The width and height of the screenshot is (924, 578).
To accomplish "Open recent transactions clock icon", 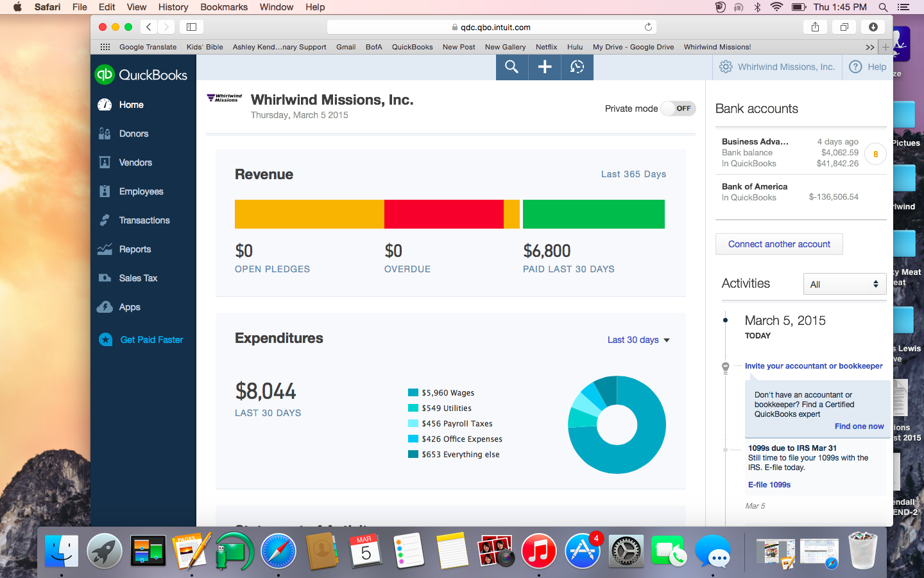I will [x=577, y=67].
